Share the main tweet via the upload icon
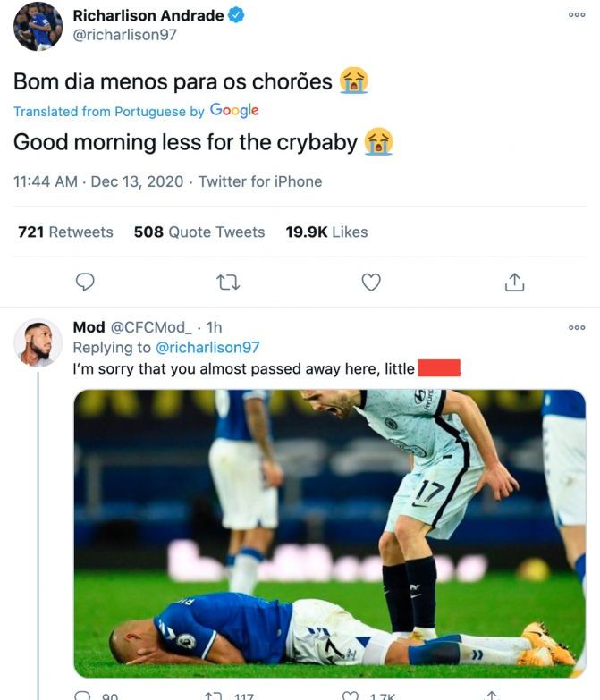600x700 pixels. click(x=514, y=283)
